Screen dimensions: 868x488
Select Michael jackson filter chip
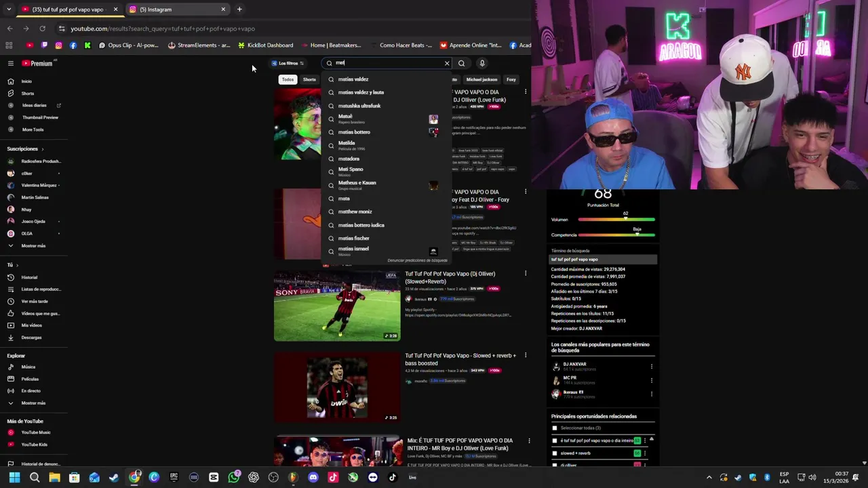[x=481, y=79]
